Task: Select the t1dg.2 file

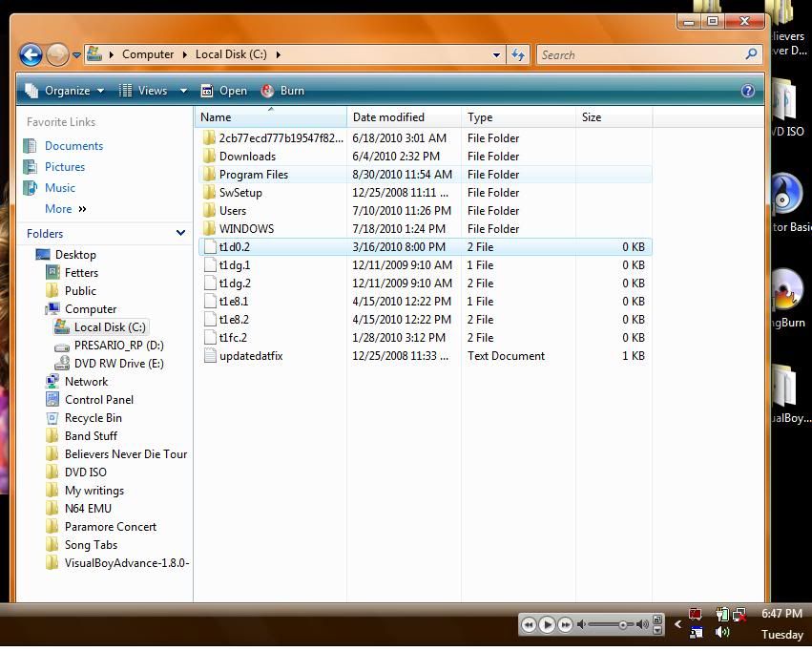Action: [x=426, y=283]
